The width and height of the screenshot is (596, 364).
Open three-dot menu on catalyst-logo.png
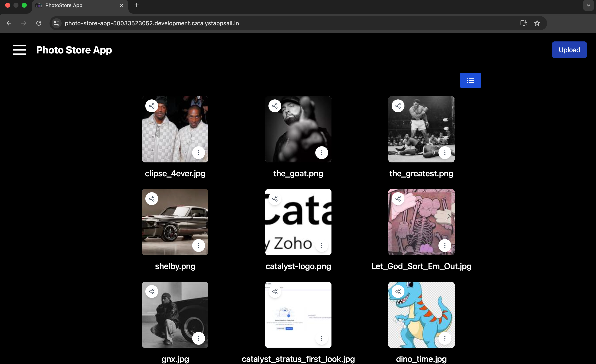[x=322, y=245]
